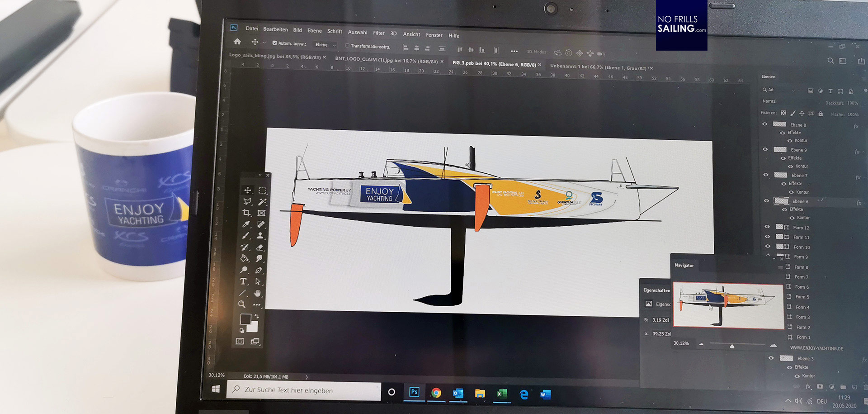
Task: Select the Clone Stamp tool
Action: pos(260,236)
